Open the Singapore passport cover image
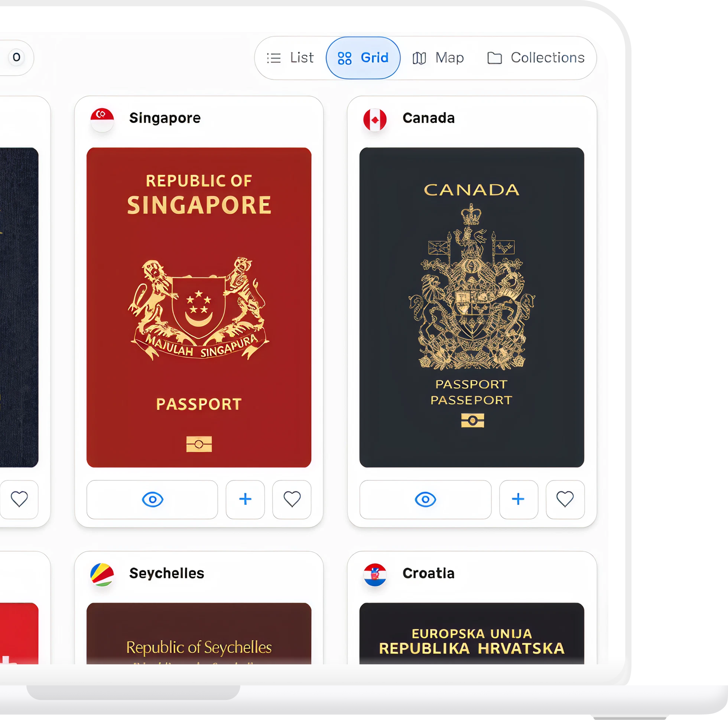Screen dimensions: 728x720 click(x=199, y=307)
